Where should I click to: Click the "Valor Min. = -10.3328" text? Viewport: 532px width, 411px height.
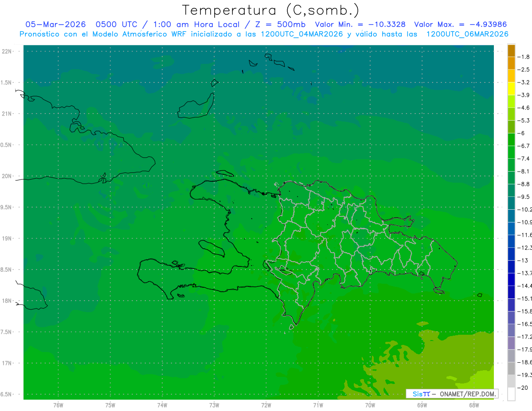360,24
